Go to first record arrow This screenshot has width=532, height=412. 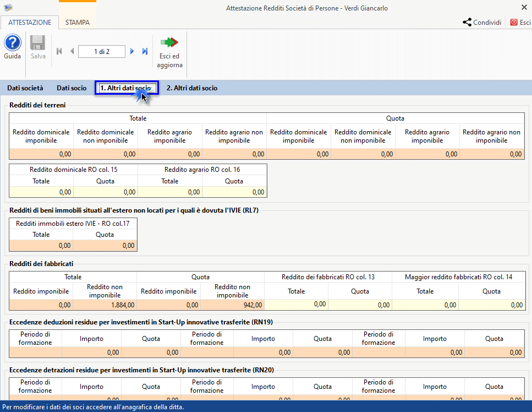tap(59, 51)
